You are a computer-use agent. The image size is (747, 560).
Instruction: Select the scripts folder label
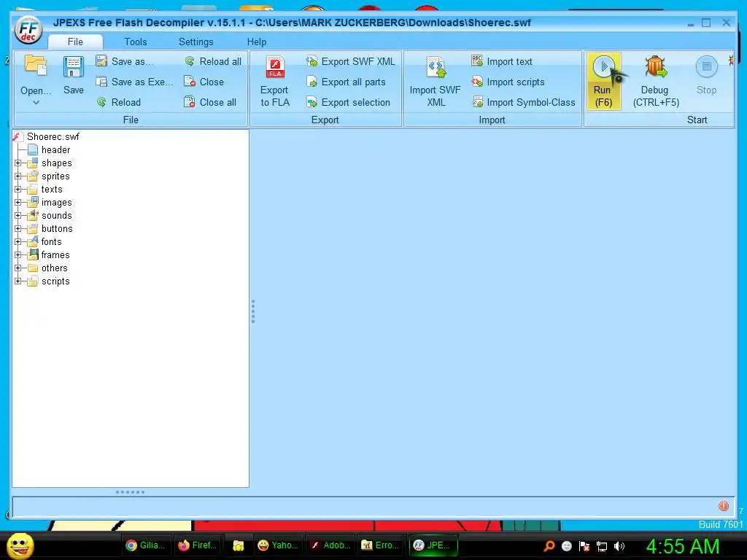[x=55, y=281]
